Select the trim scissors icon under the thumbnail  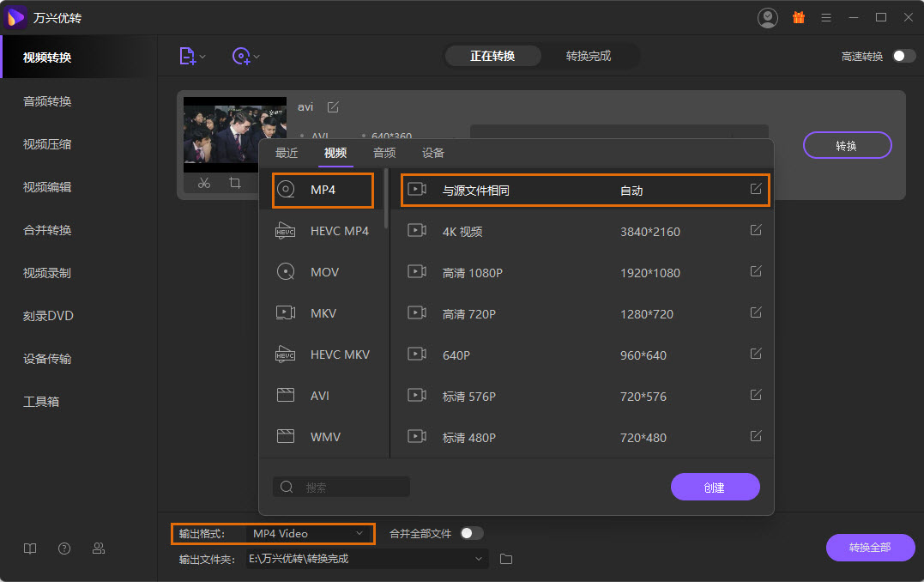tap(205, 183)
